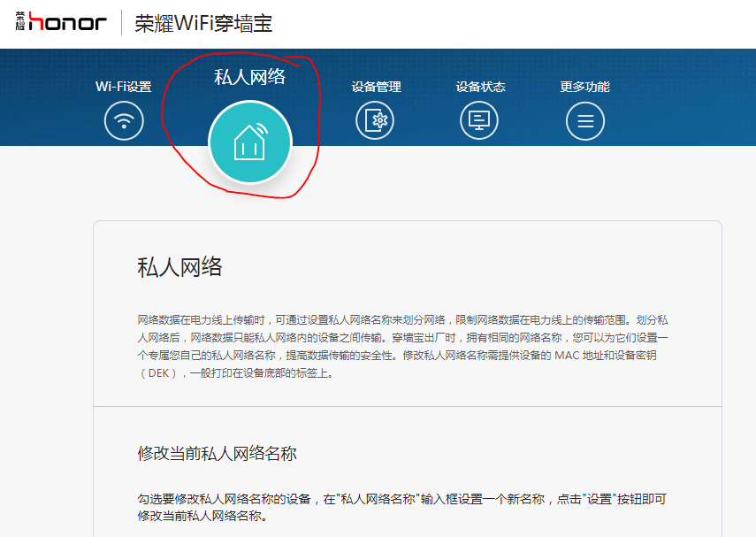Screen dimensions: 756x537
Task: Open the 更多功能 hamburger menu icon
Action: (584, 119)
